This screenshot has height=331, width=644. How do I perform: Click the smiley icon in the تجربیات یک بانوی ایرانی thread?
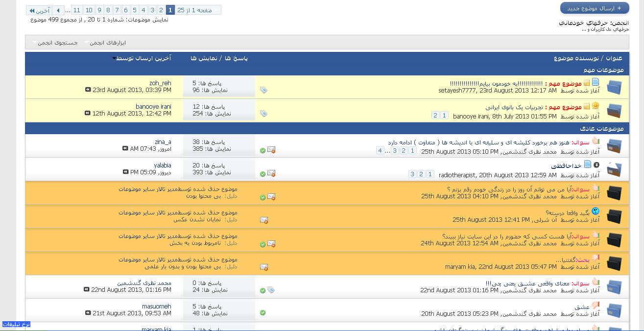pyautogui.click(x=595, y=106)
